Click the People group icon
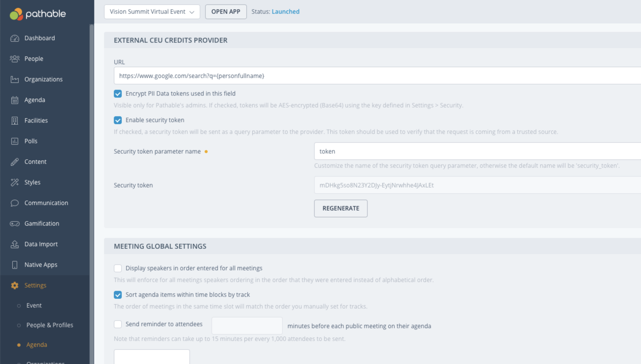 point(14,59)
